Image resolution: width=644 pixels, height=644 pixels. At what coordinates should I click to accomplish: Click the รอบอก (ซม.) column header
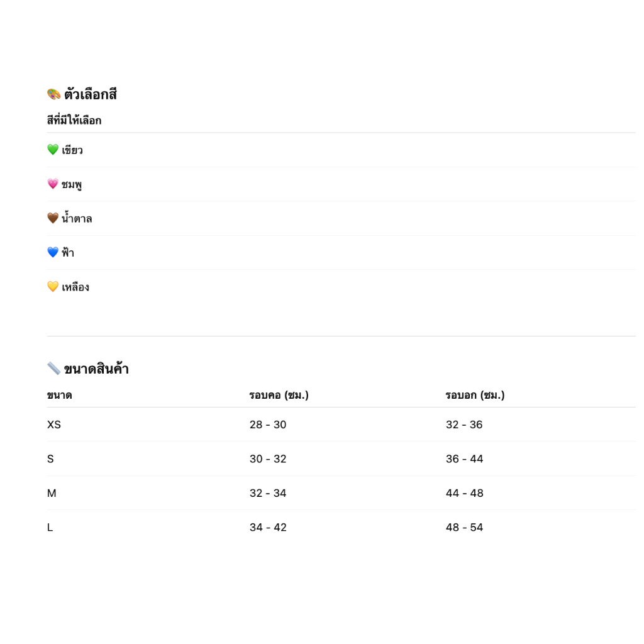[x=475, y=395]
